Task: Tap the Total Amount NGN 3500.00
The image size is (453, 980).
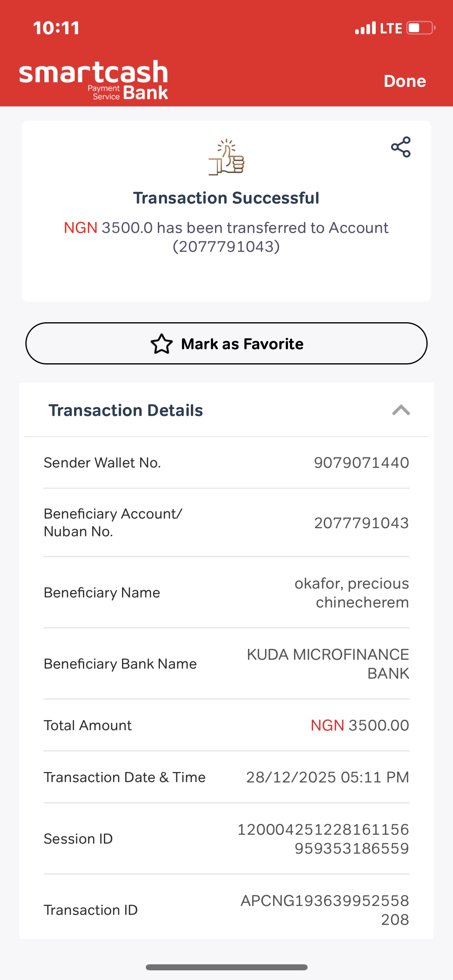Action: [x=360, y=725]
